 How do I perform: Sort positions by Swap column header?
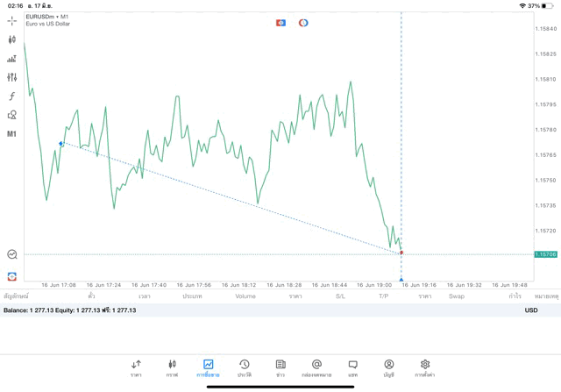coord(457,296)
